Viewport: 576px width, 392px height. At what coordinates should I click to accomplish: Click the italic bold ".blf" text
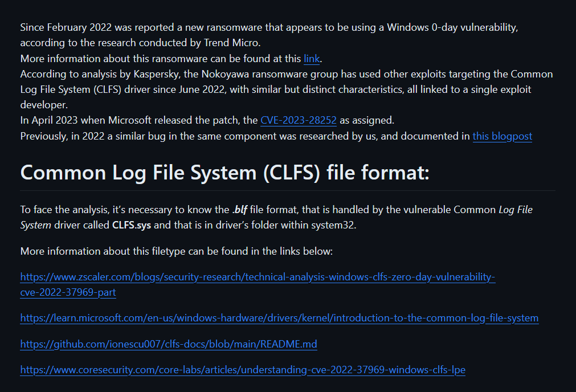[x=239, y=210]
